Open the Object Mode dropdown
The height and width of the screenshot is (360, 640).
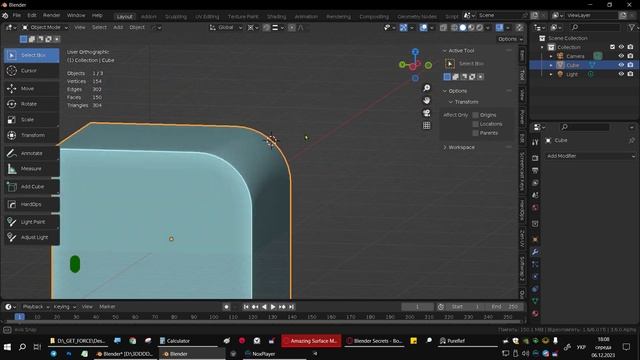click(x=45, y=27)
